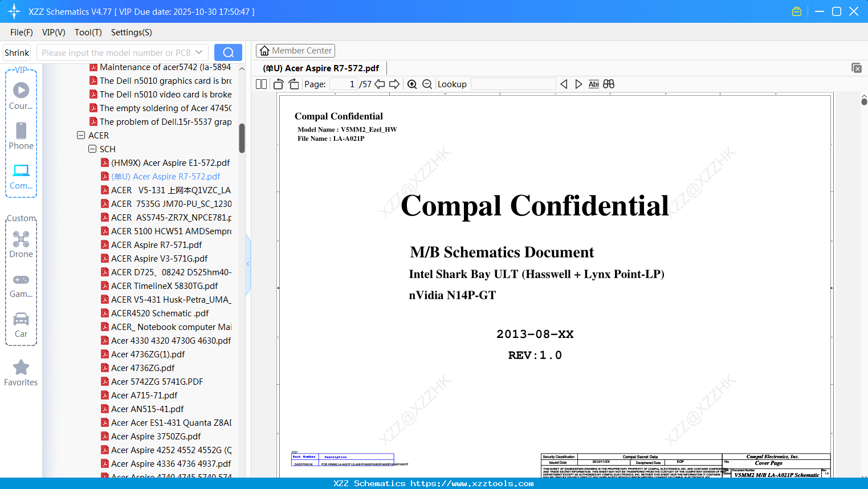Open ACER Aspire R7-571.pdf
The height and width of the screenshot is (489, 868).
coord(156,245)
